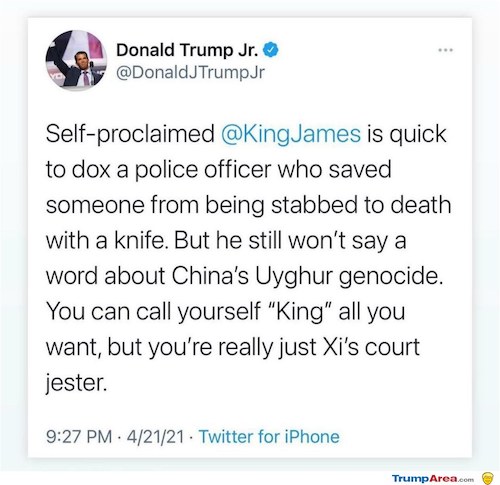
Task: Click the phrase "police officer"
Action: (204, 169)
